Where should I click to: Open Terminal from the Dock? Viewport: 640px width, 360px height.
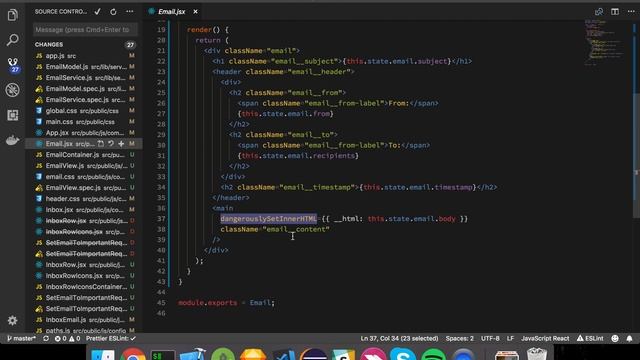162,355
